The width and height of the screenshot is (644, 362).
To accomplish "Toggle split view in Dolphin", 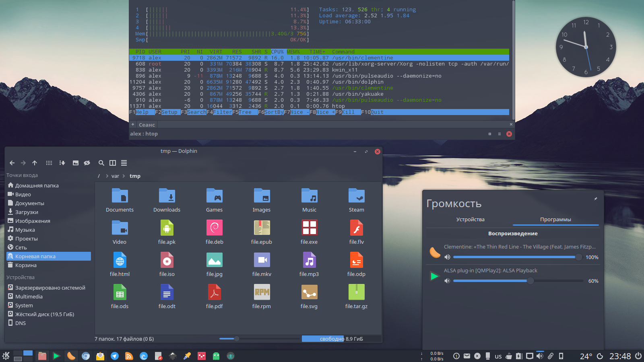I will pos(113,163).
